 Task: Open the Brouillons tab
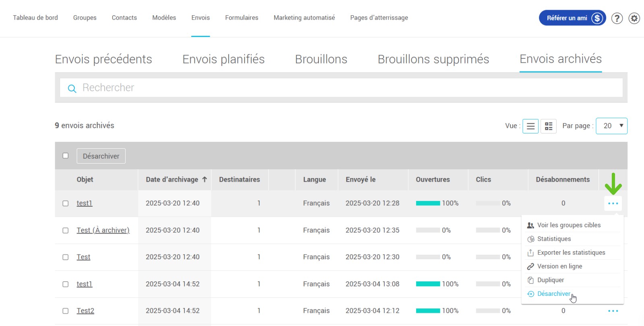pyautogui.click(x=321, y=59)
